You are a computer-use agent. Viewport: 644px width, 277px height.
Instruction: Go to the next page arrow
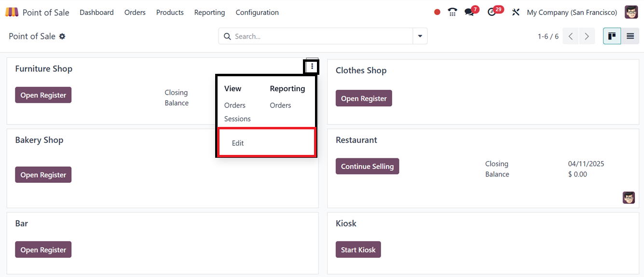tap(587, 36)
